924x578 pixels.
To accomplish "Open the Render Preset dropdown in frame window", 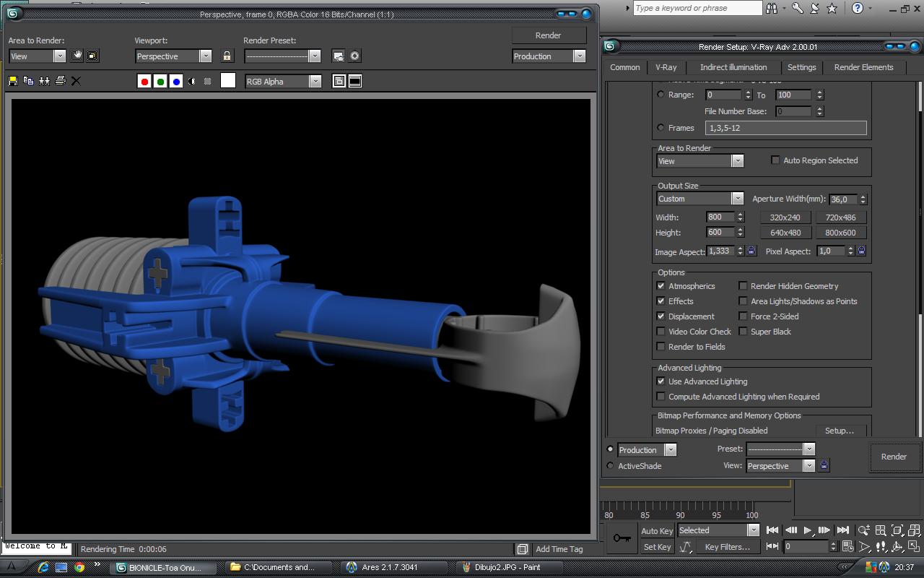I will click(x=282, y=56).
